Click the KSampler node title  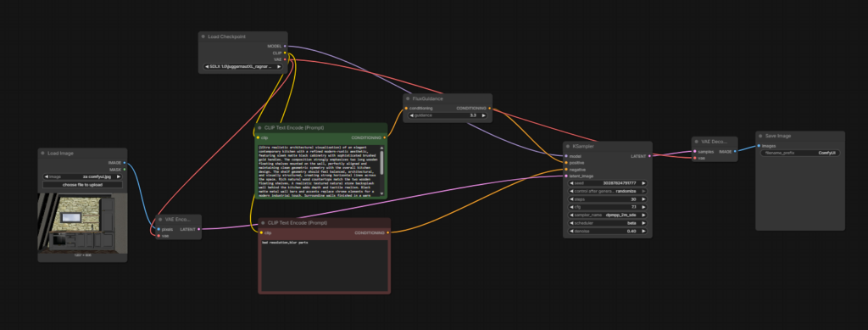point(582,147)
